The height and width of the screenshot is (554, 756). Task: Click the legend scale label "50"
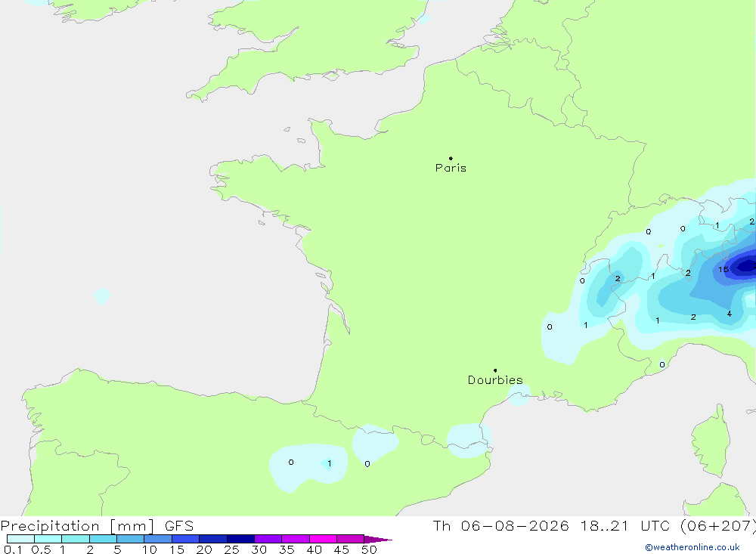(369, 549)
